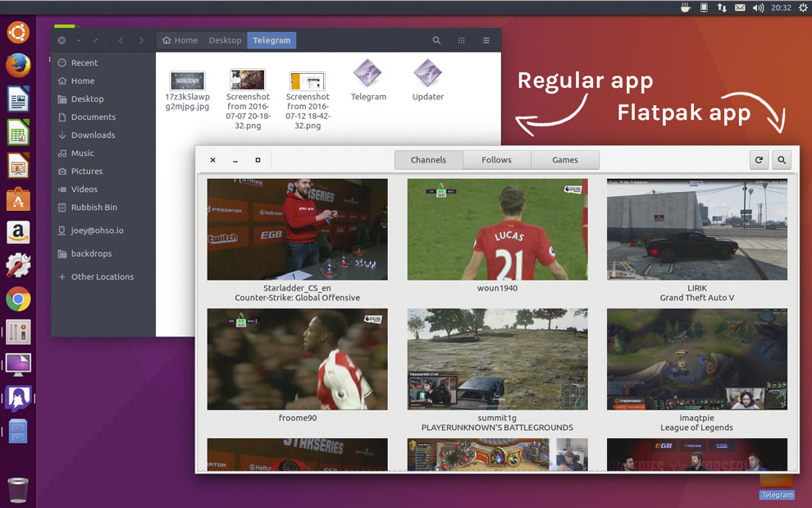Viewport: 812px width, 508px height.
Task: Switch to the Games tab
Action: pyautogui.click(x=565, y=159)
